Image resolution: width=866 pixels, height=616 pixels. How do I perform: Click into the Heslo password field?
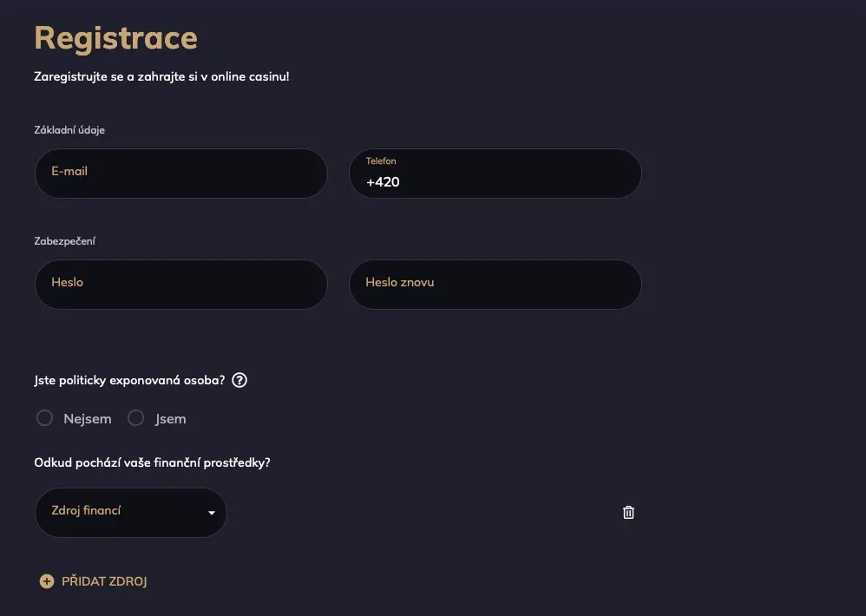click(x=181, y=285)
